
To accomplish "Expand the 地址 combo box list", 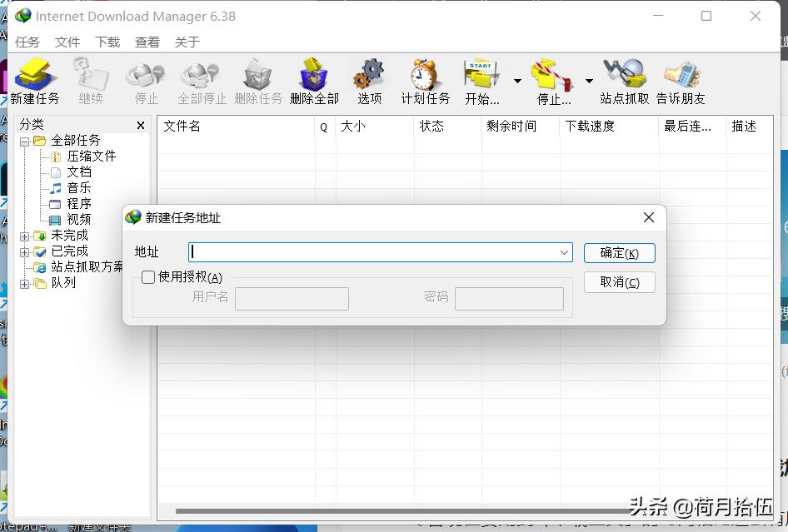I will (x=565, y=252).
